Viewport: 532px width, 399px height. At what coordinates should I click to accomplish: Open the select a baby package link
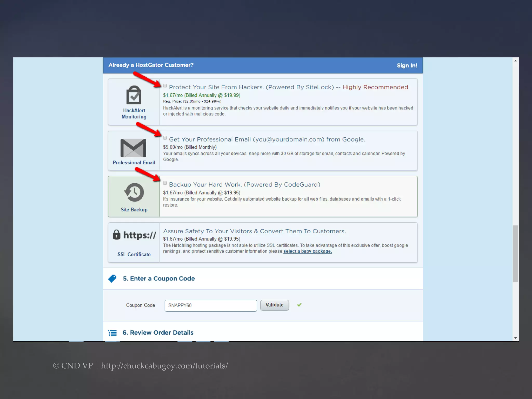(308, 251)
